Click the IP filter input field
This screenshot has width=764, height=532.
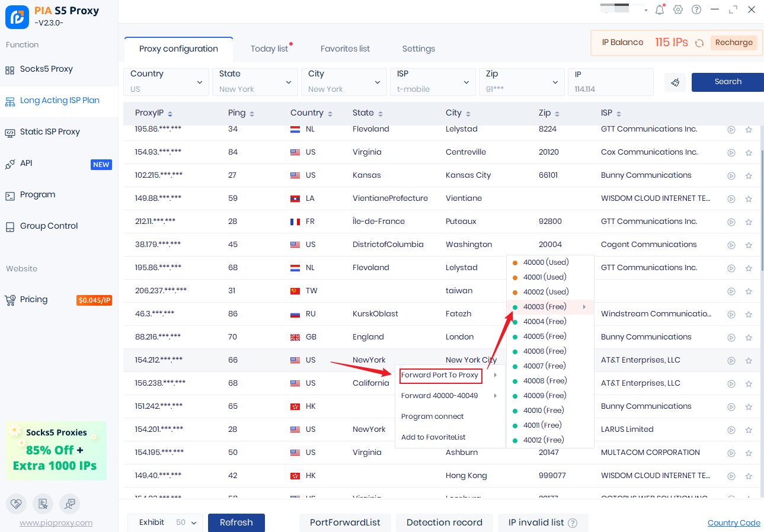[x=610, y=89]
